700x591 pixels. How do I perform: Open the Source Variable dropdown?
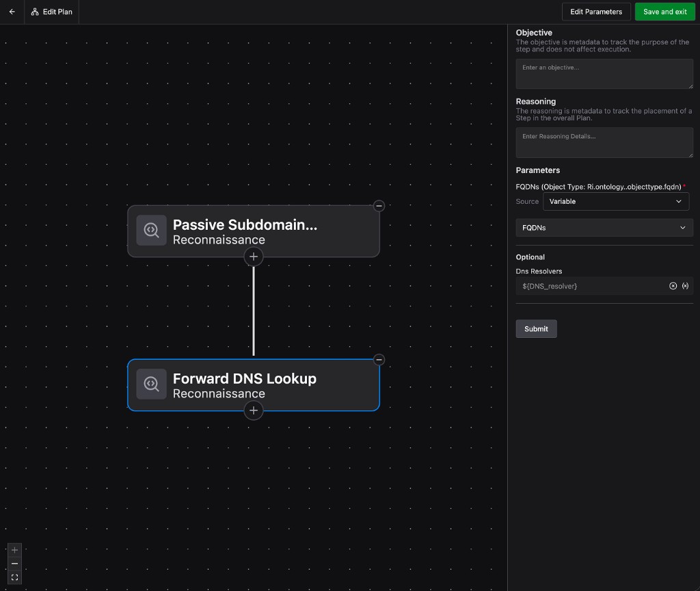tap(616, 202)
